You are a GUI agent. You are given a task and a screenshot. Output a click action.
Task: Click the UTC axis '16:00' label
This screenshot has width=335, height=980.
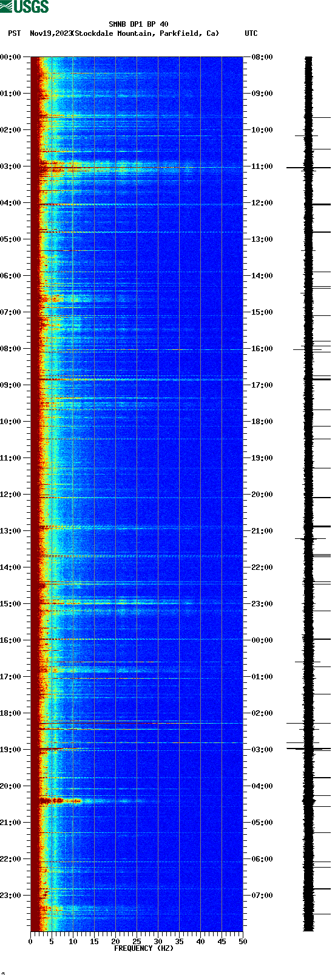pos(262,349)
